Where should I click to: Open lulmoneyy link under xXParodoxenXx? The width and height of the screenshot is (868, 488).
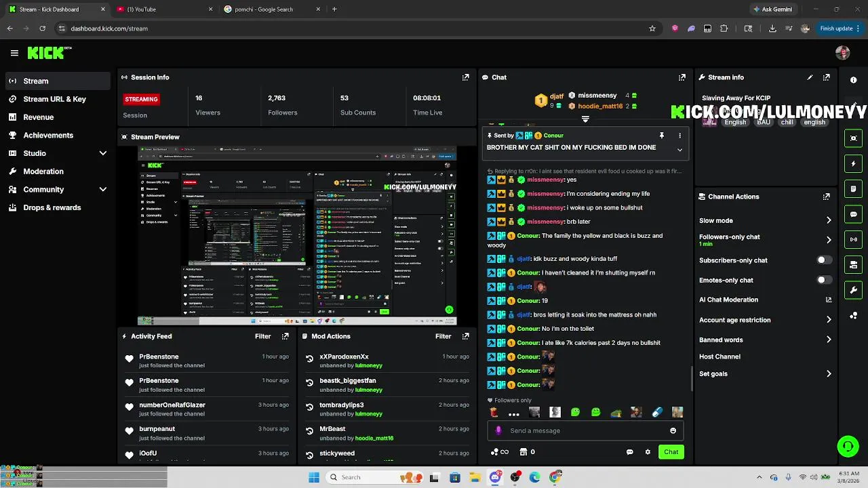(369, 365)
